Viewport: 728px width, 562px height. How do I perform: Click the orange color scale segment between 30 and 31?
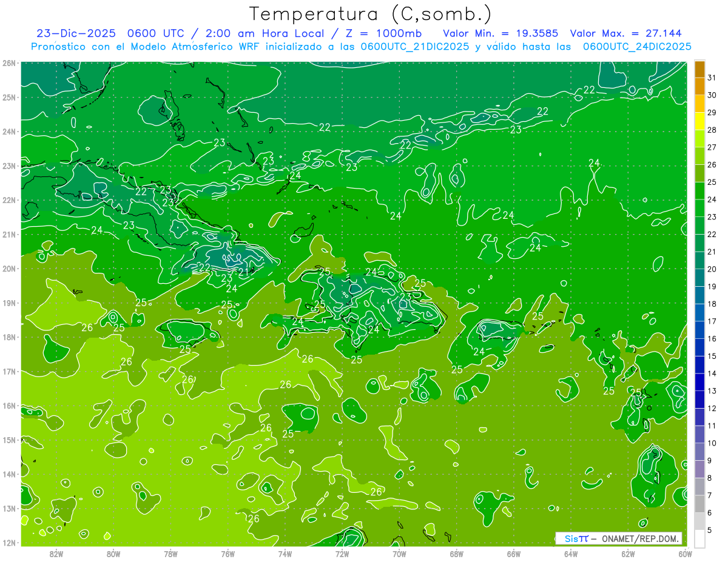click(x=699, y=87)
